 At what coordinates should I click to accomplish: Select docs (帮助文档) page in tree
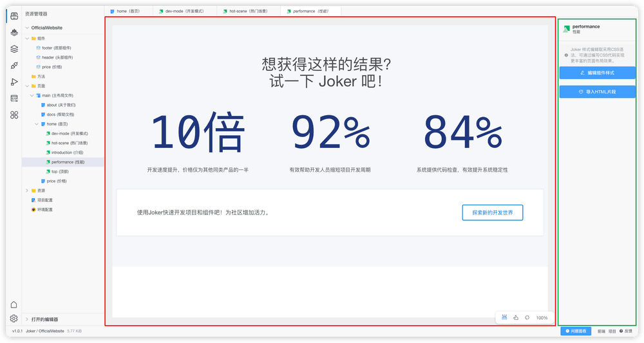(x=61, y=115)
